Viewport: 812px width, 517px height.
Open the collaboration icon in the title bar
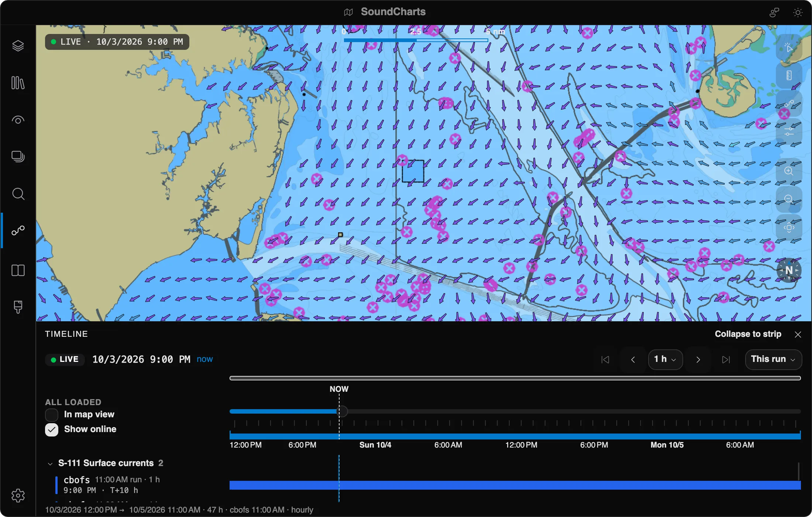[774, 13]
